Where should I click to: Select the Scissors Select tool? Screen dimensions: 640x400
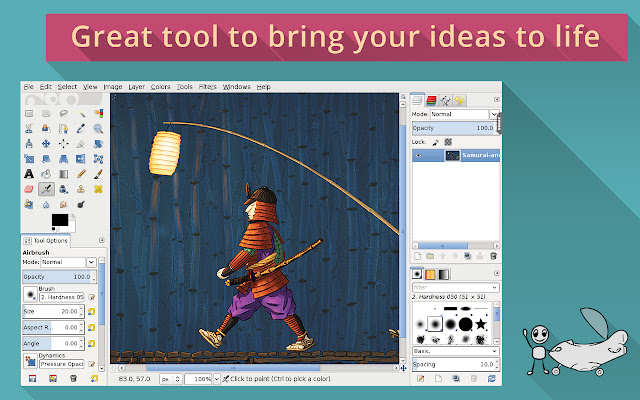click(29, 129)
